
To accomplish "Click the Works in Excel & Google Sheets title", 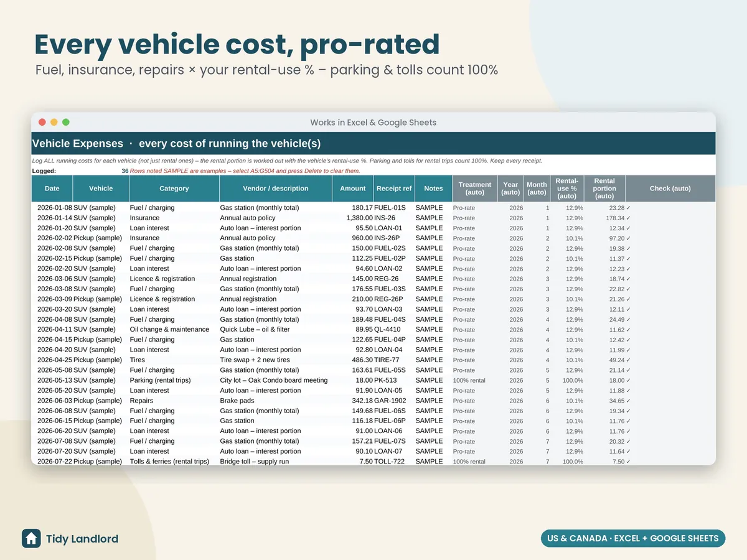I will click(x=374, y=123).
